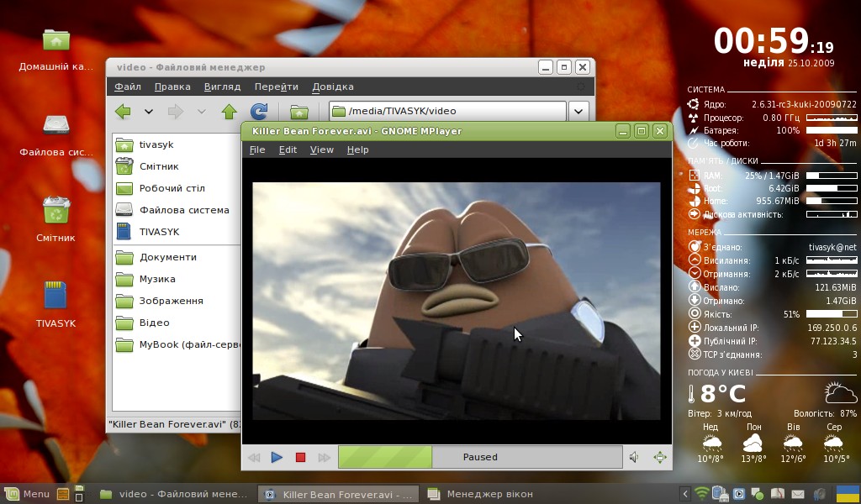Open the Menu button on the taskbar
This screenshot has height=504, width=861.
point(29,494)
